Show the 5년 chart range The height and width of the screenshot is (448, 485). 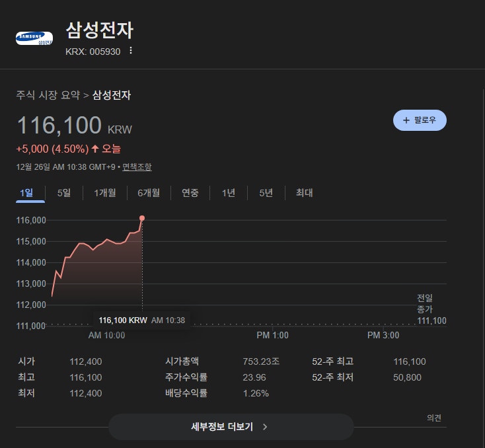click(x=266, y=193)
